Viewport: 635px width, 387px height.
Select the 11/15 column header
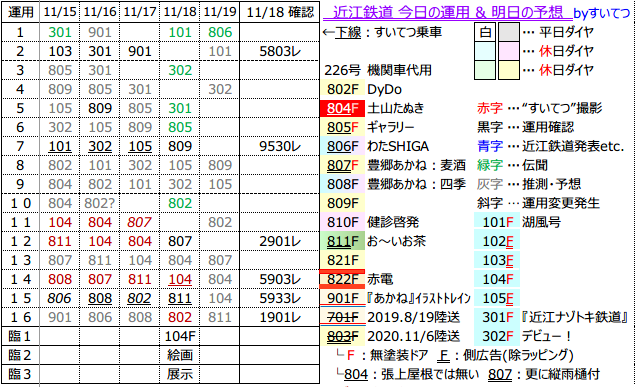pos(60,12)
